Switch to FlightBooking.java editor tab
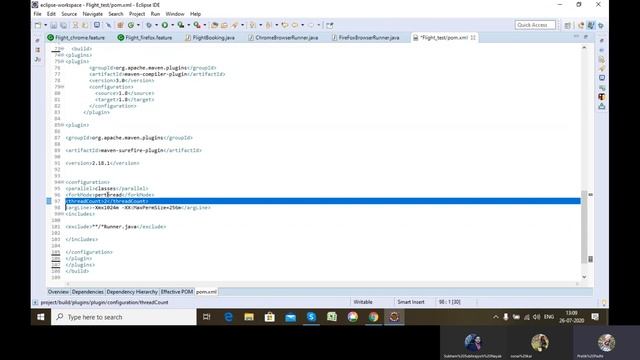The image size is (640, 360). coord(210,38)
